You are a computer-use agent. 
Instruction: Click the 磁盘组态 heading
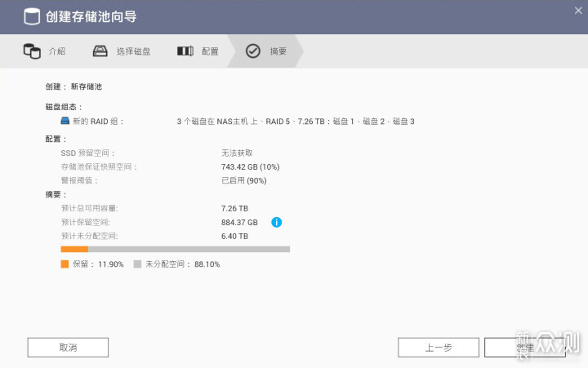tap(64, 107)
